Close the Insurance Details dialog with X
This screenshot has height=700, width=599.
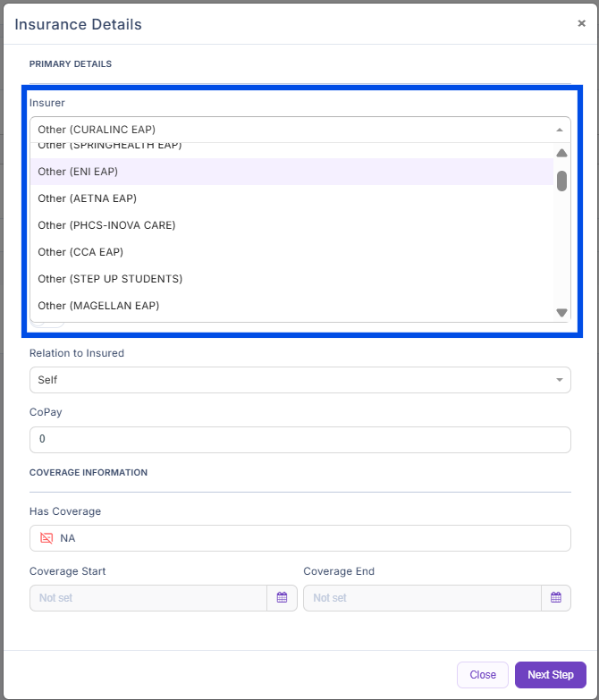coord(581,24)
